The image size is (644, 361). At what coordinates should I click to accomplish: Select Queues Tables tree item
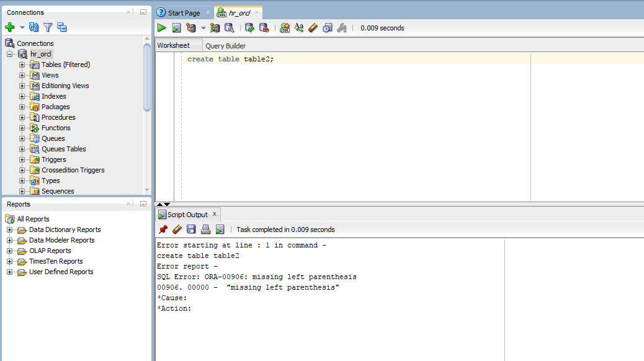click(64, 149)
